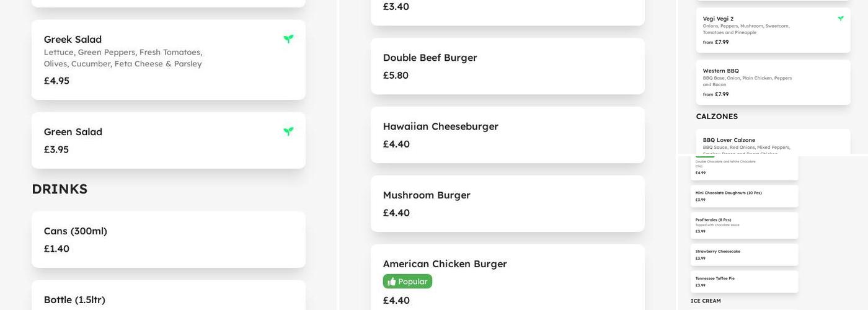
Task: Select the American Chicken Burger
Action: click(507, 273)
